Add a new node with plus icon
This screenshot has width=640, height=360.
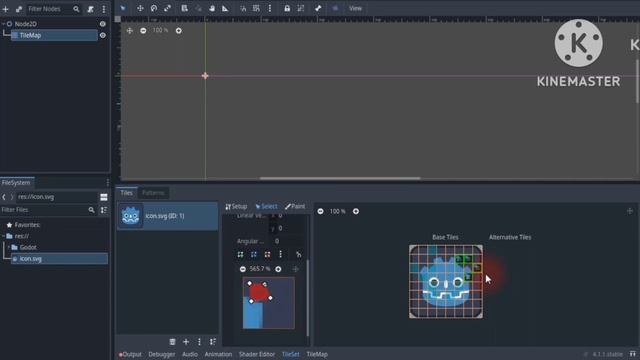click(6, 9)
